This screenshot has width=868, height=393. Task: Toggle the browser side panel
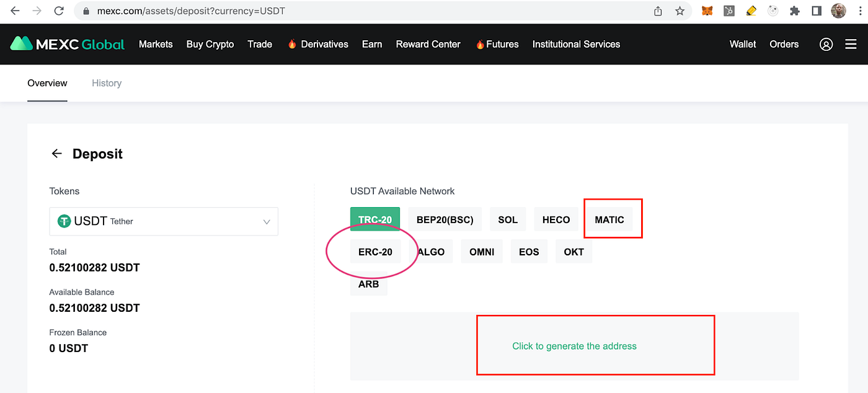[x=817, y=11]
